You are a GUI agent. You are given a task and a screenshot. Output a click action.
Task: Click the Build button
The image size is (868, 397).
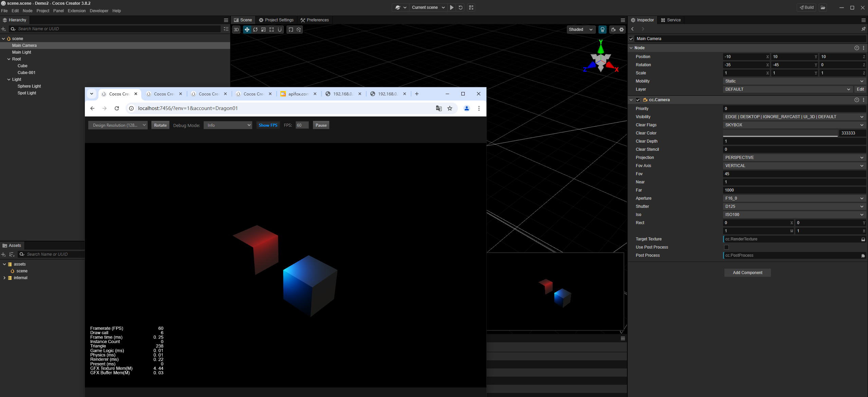tap(806, 7)
